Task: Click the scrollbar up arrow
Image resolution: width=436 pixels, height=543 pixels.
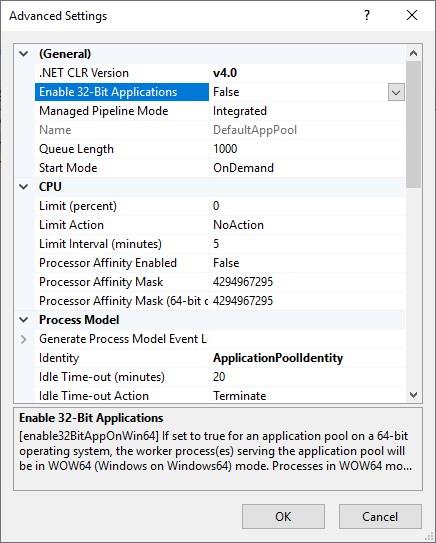Action: (413, 53)
